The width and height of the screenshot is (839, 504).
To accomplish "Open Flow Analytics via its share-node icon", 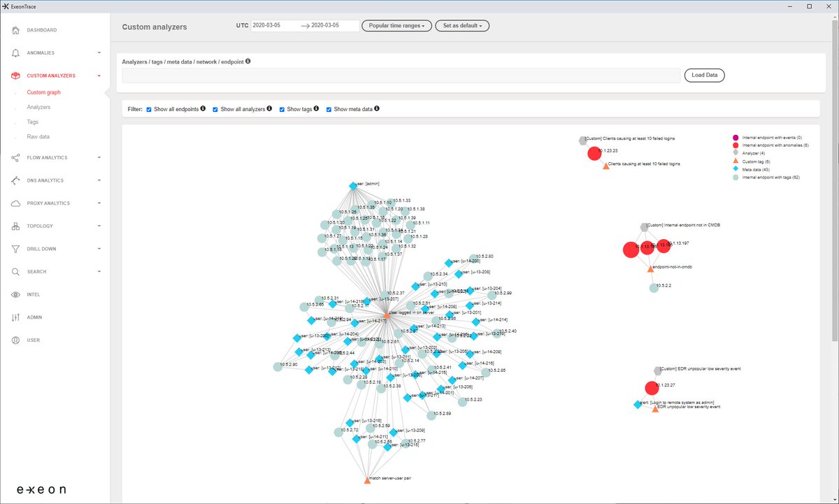I will click(x=14, y=157).
